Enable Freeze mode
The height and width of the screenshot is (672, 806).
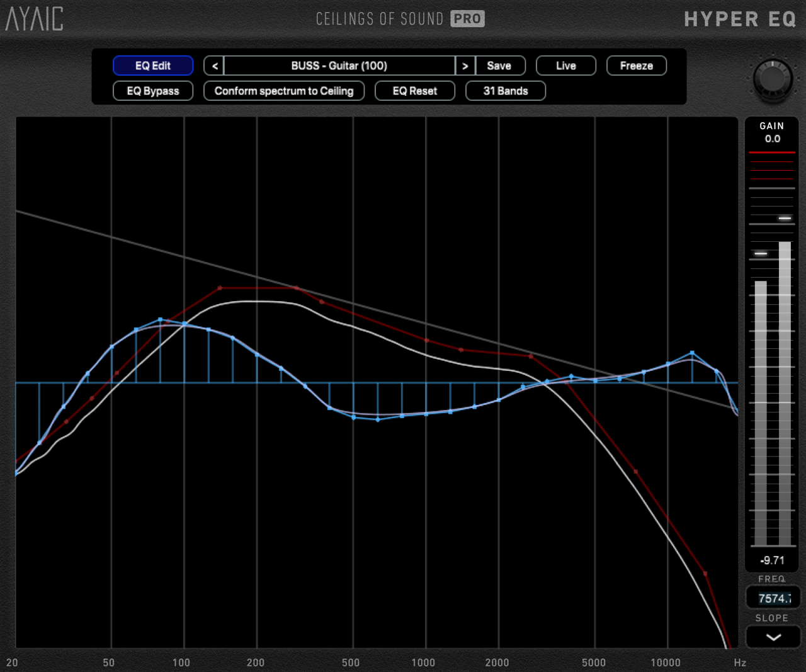(x=636, y=65)
